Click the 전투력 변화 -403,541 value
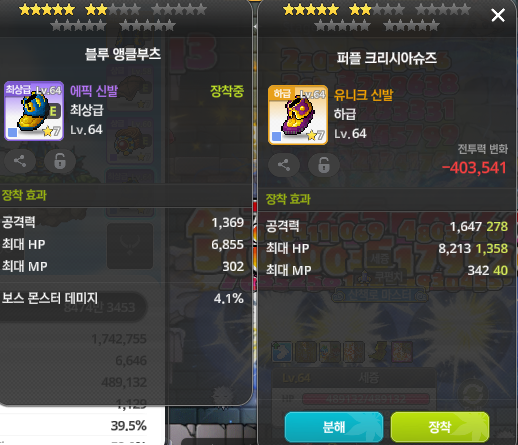Viewport: 518px width, 445px height. [x=474, y=168]
